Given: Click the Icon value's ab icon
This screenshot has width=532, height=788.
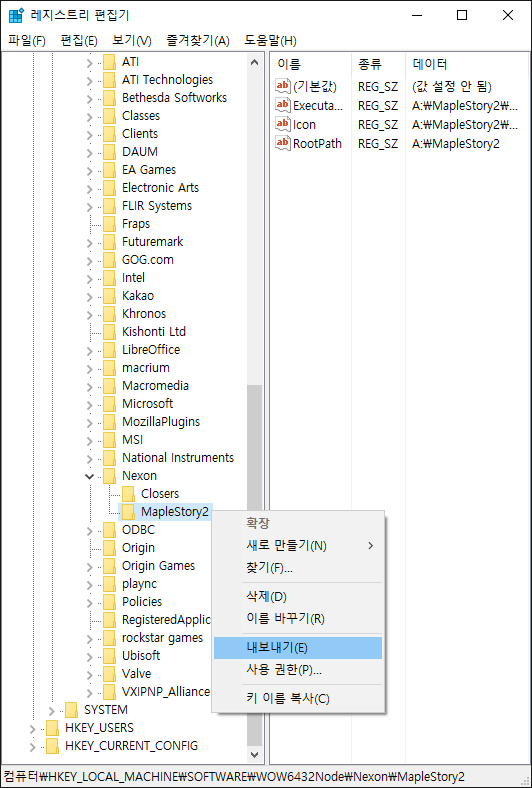Looking at the screenshot, I should (x=283, y=124).
